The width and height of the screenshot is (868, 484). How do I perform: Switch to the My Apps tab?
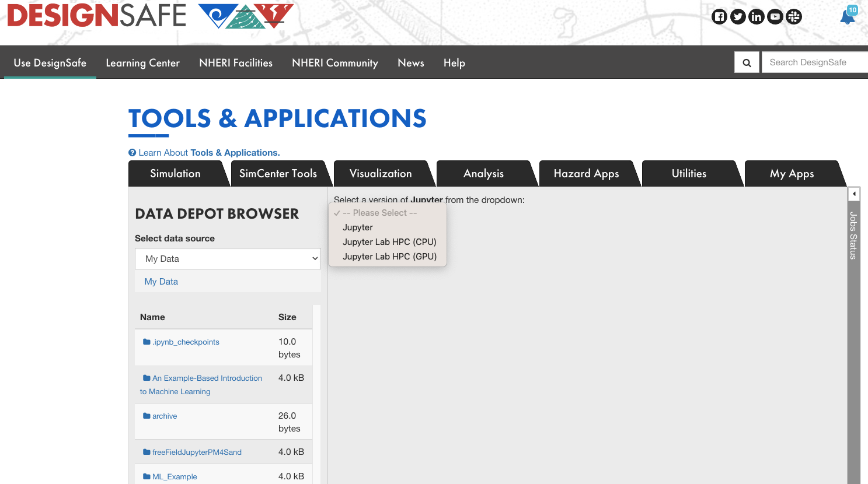(792, 174)
